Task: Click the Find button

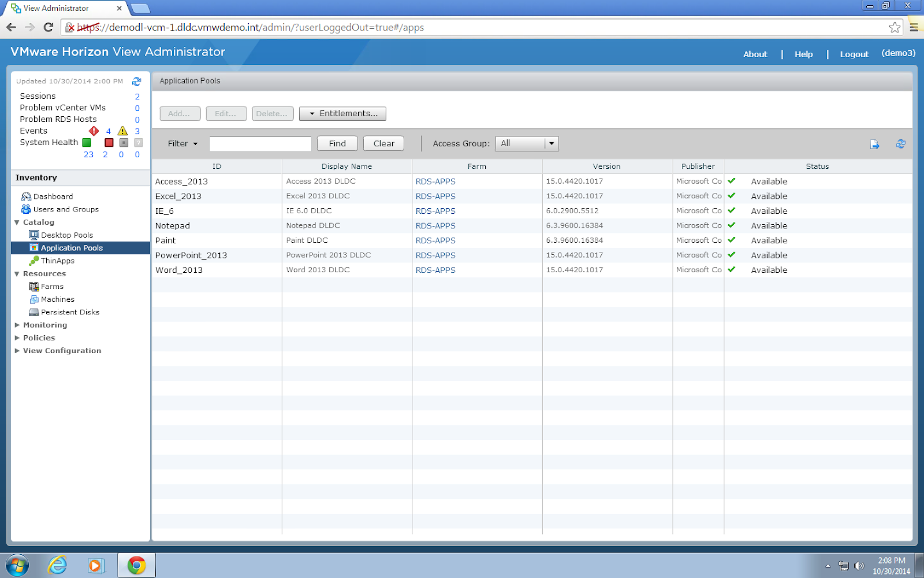Action: [337, 144]
